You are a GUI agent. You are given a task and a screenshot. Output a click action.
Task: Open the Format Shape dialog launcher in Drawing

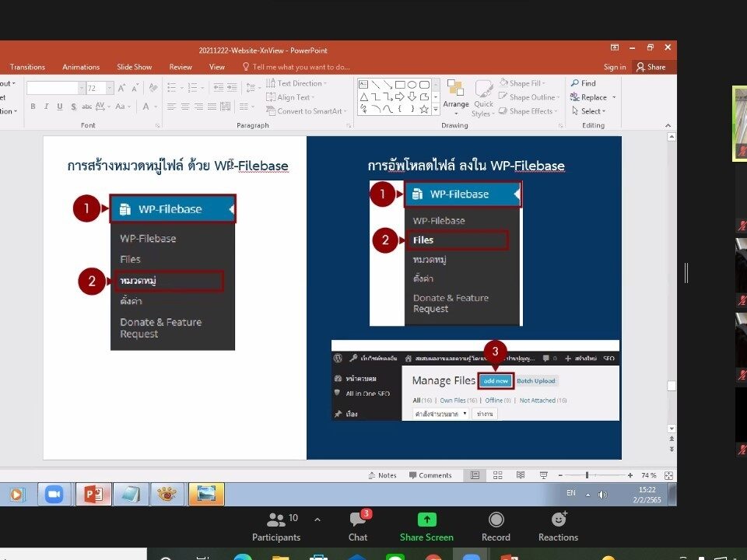pyautogui.click(x=561, y=126)
